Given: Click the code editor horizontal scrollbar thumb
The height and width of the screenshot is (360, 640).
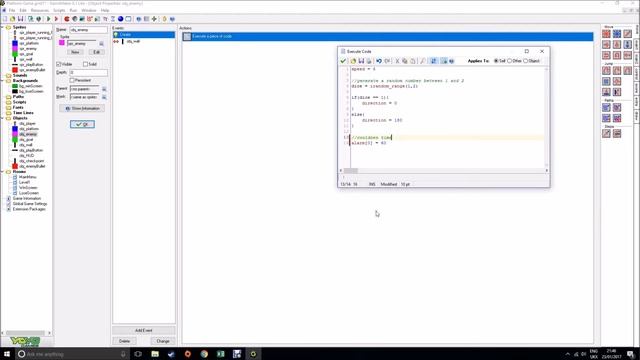Looking at the screenshot, I should pos(351,171).
